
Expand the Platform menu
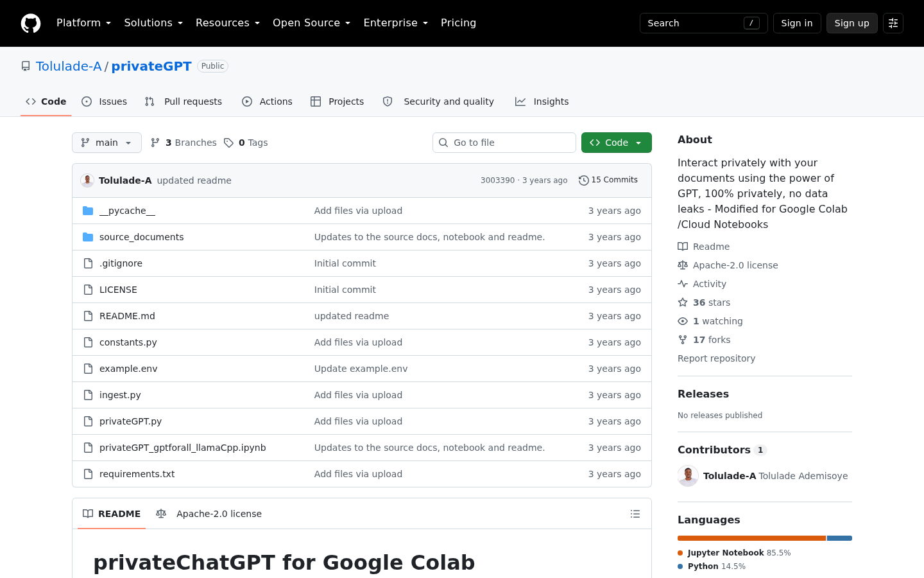84,23
